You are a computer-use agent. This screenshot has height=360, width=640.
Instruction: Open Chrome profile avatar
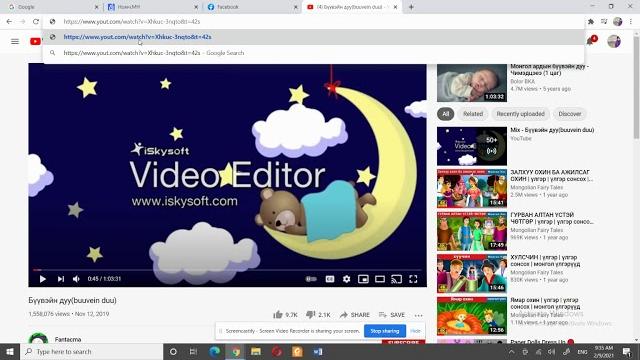(618, 22)
